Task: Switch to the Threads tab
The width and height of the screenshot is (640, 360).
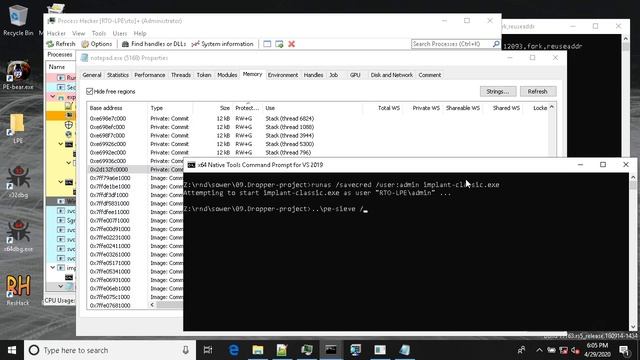Action: click(x=181, y=75)
